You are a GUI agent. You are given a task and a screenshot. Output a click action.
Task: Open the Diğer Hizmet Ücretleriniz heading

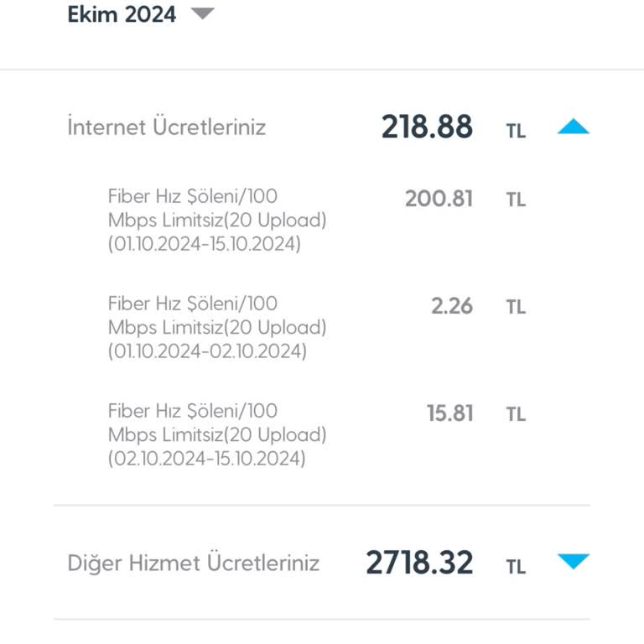click(193, 563)
